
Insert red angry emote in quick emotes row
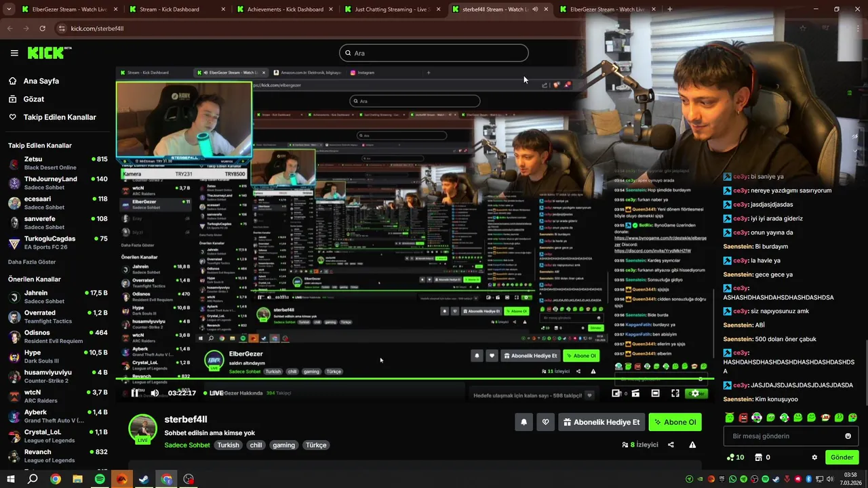[743, 418]
